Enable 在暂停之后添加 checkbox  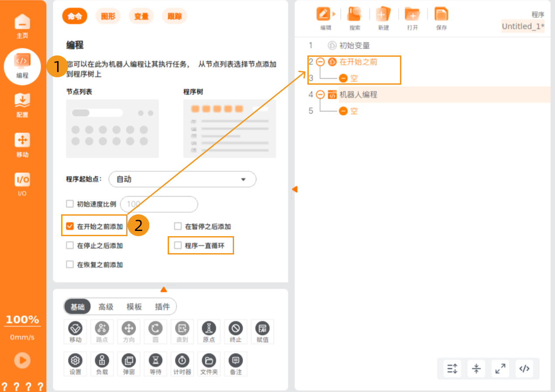[178, 226]
